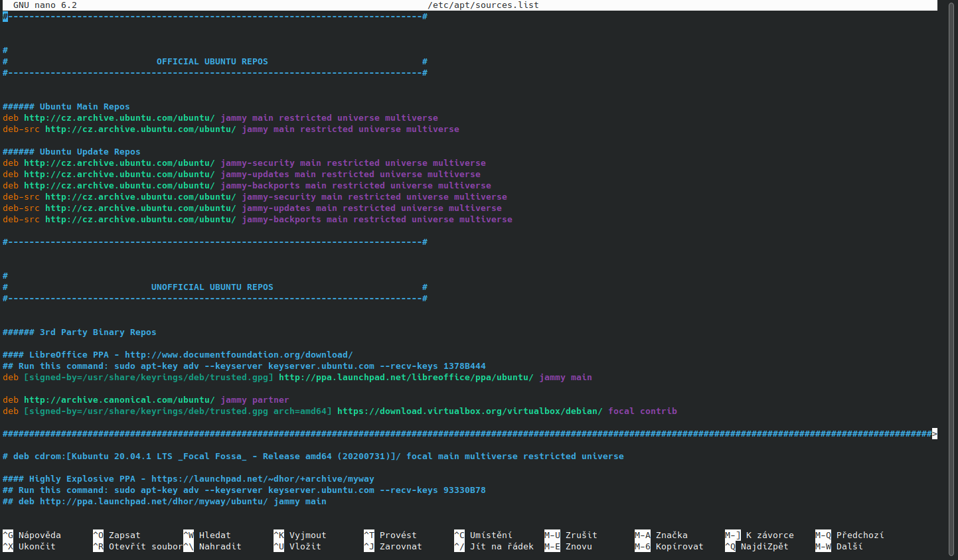This screenshot has height=560, width=958.
Task: Place cursor on the deb jammy-backports line
Action: pos(247,186)
